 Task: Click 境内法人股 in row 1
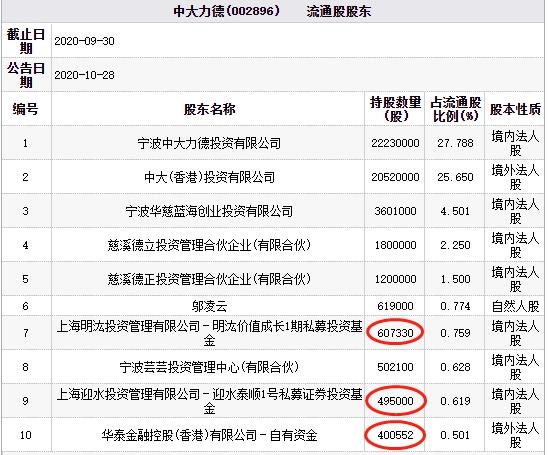click(x=515, y=143)
